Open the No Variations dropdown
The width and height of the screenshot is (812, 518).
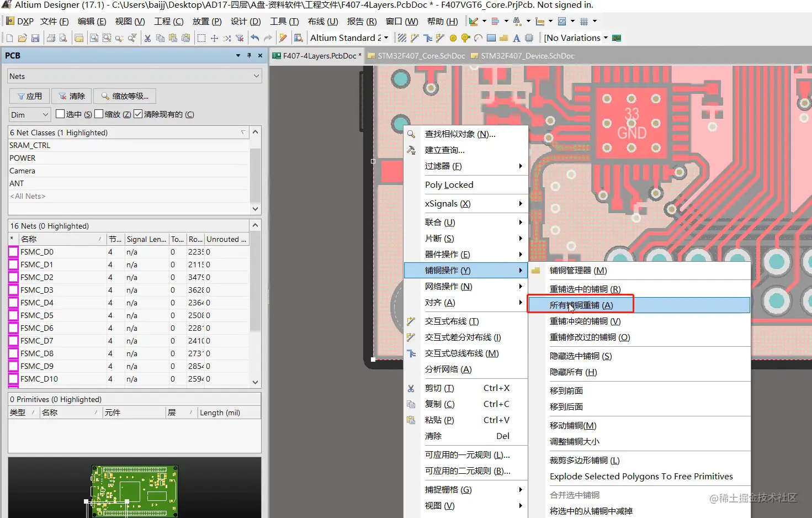click(606, 38)
